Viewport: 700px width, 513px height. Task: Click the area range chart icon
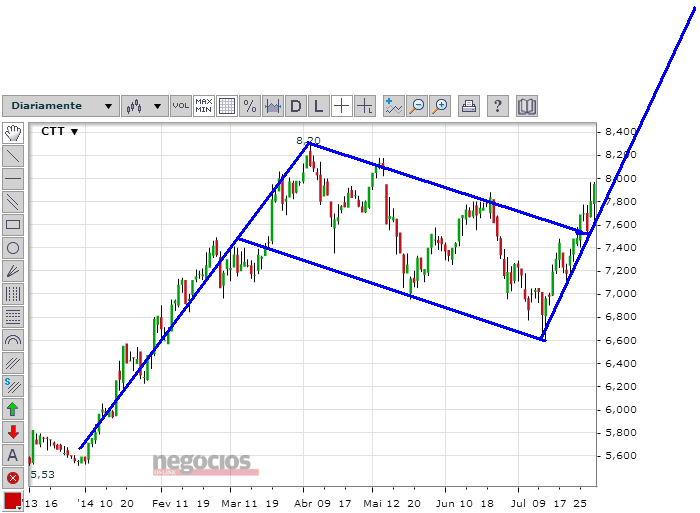click(273, 106)
